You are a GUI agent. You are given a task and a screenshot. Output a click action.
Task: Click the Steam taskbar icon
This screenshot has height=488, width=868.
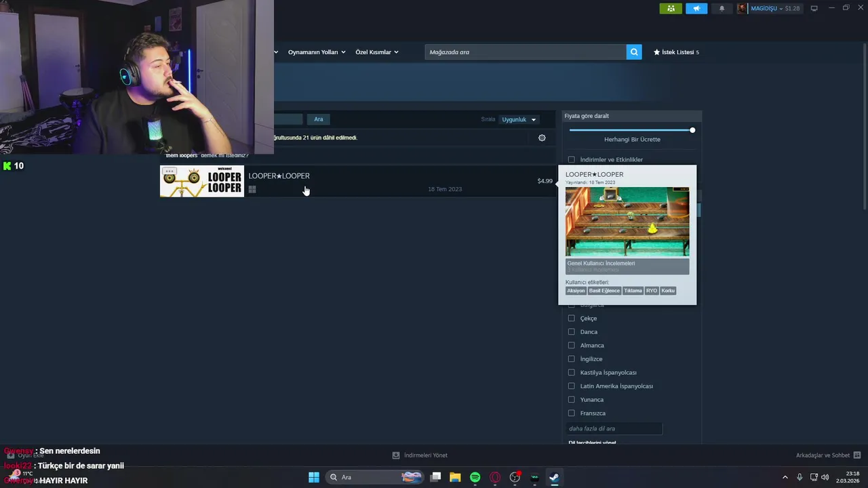coord(554,477)
